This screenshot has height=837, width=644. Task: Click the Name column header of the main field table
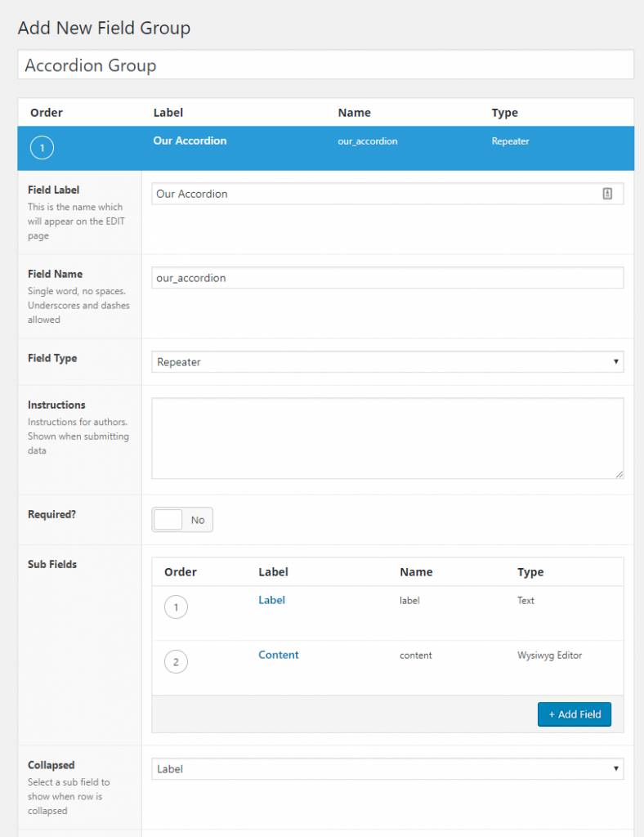pos(356,112)
